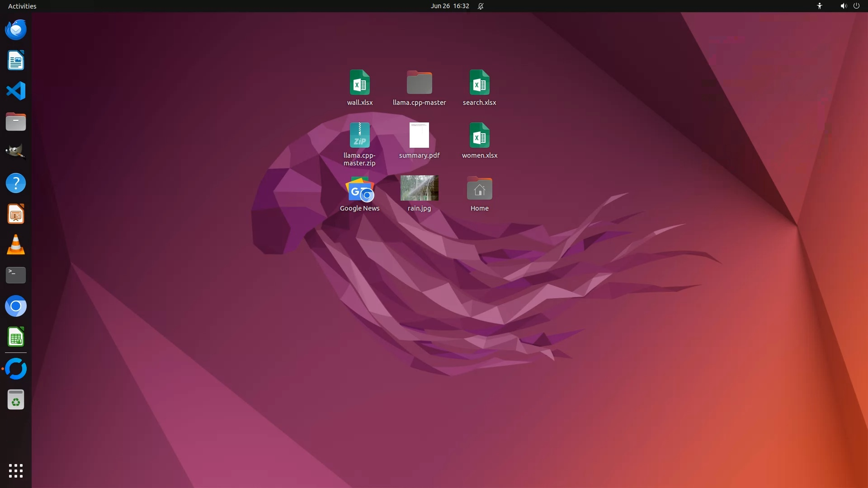Open Thunderbird mail from the dock

pos(16,30)
